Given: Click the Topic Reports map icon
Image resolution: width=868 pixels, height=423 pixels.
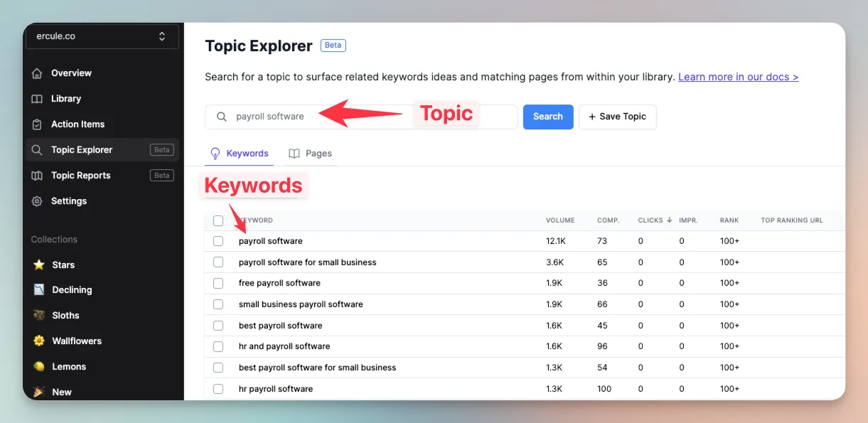Looking at the screenshot, I should [x=37, y=176].
